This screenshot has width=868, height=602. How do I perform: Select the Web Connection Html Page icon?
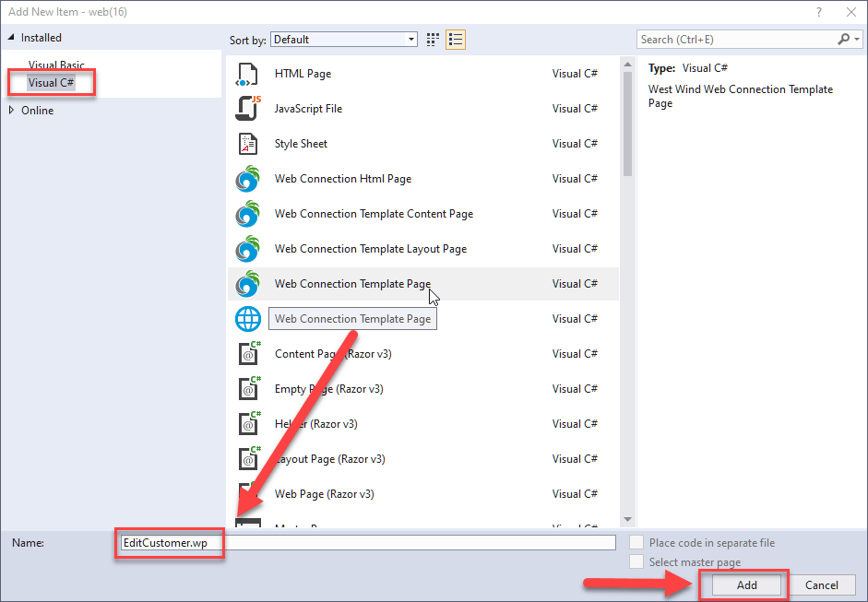pyautogui.click(x=247, y=179)
